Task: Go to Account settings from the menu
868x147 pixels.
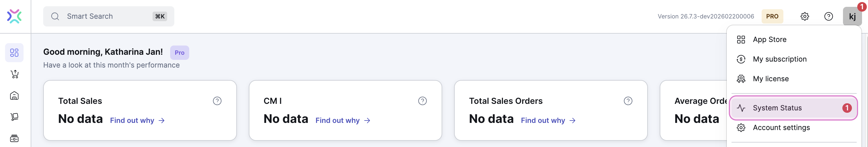Action: (794, 127)
